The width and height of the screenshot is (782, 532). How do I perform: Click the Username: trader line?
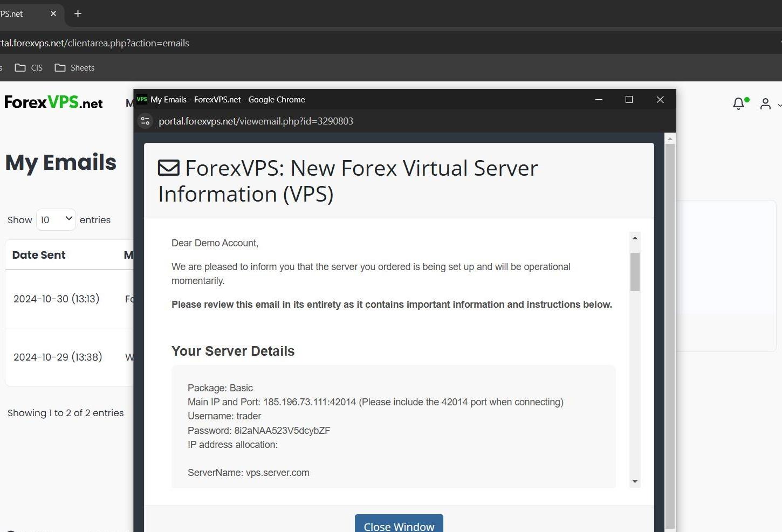pos(224,416)
